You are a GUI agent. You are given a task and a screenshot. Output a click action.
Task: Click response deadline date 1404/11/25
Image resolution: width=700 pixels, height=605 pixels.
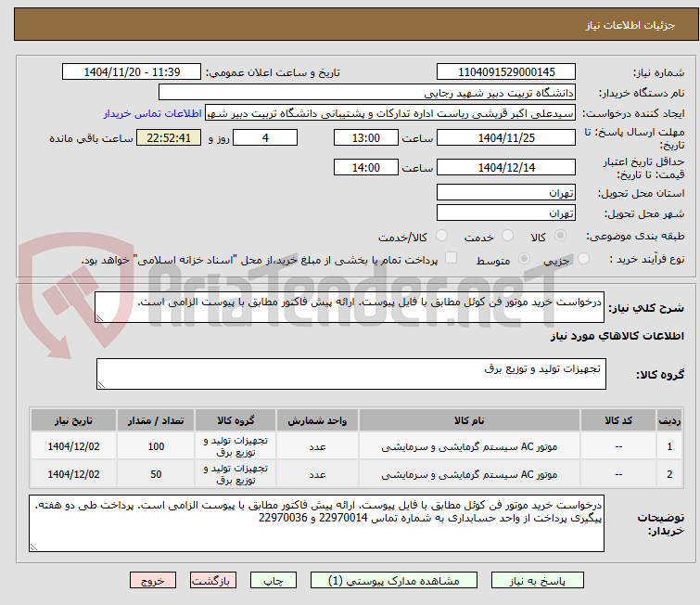(x=506, y=137)
